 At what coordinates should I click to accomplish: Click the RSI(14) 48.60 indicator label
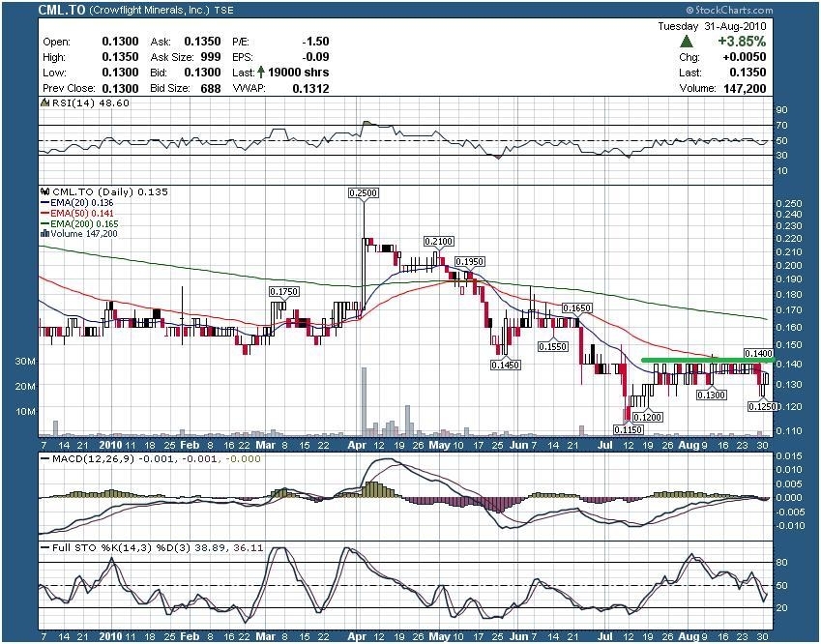click(x=90, y=103)
